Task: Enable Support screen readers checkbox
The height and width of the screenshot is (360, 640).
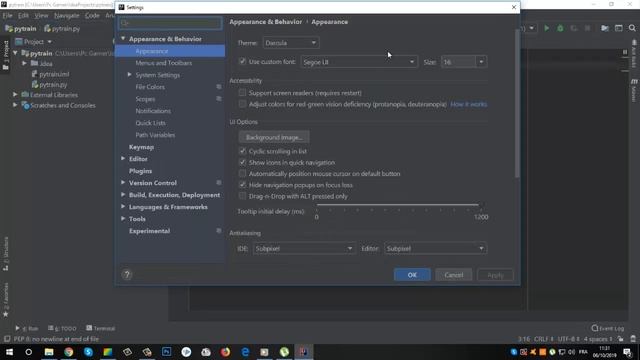Action: pyautogui.click(x=242, y=93)
